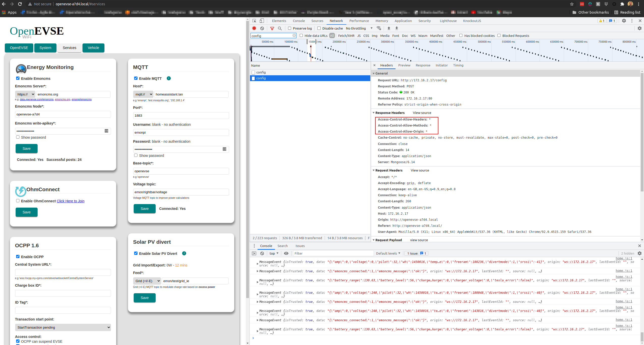Check the Disable cache option

click(x=319, y=28)
